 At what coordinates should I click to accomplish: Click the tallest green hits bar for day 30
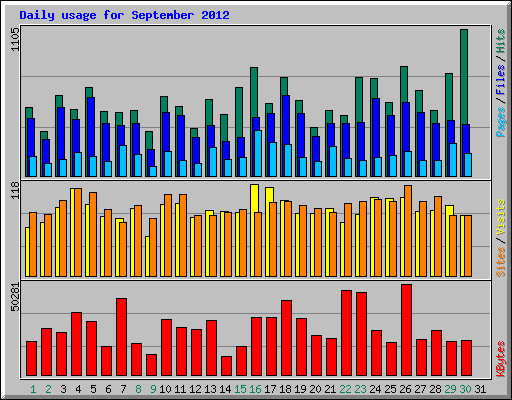(464, 77)
